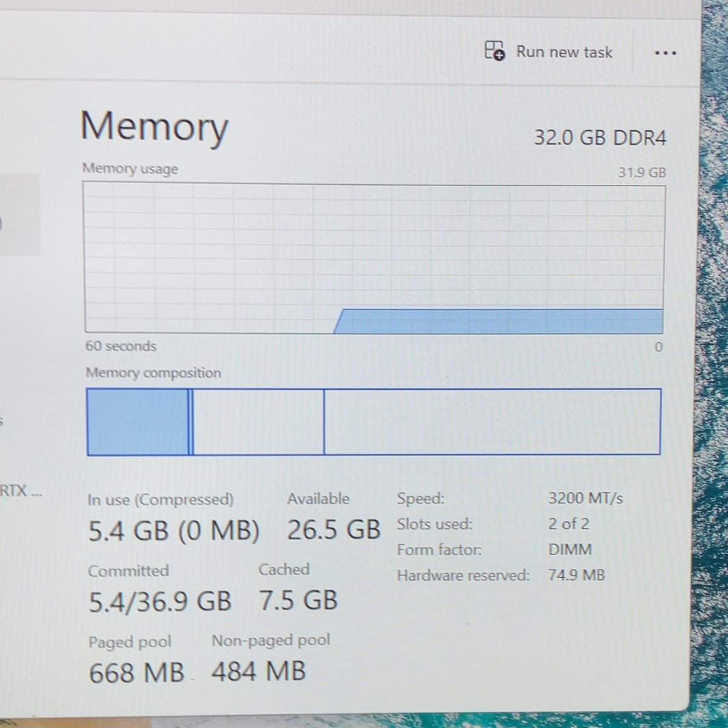This screenshot has height=728, width=728.
Task: Click the 7.5 GB cached value
Action: pos(298,601)
